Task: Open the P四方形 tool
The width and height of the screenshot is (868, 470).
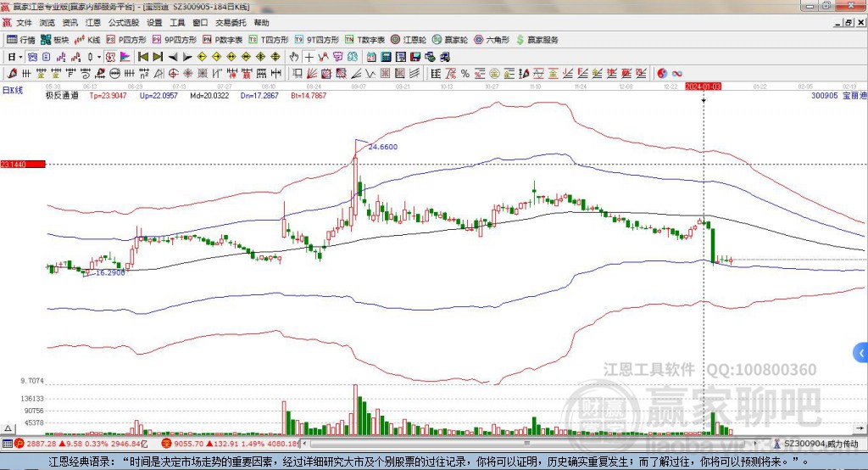Action: pyautogui.click(x=126, y=40)
